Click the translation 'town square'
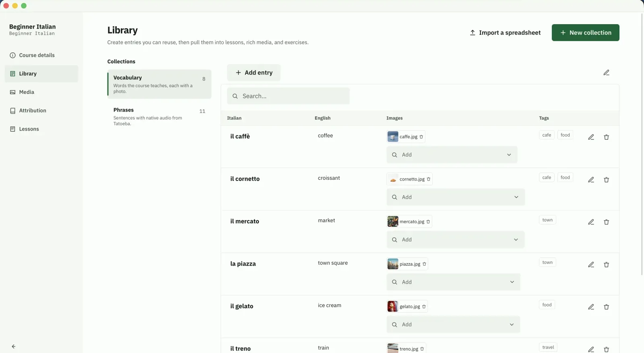Viewport: 644px width, 353px height. [x=333, y=263]
